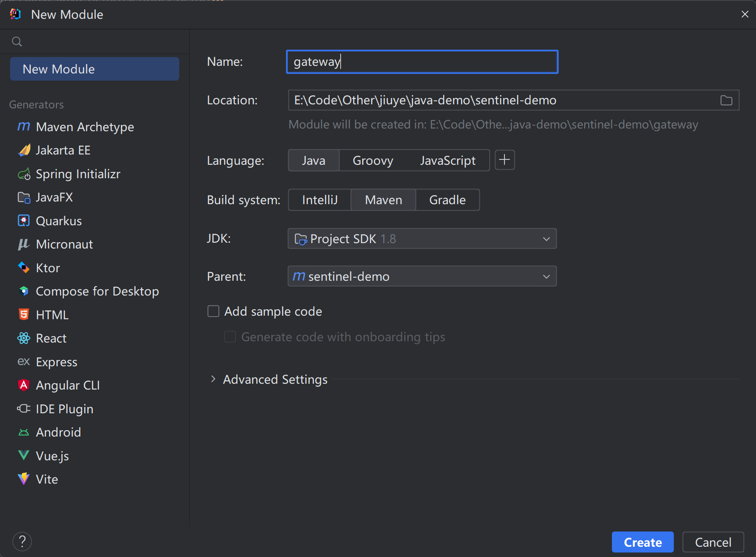Click the Vue.js green V icon
The image size is (756, 557).
point(24,455)
